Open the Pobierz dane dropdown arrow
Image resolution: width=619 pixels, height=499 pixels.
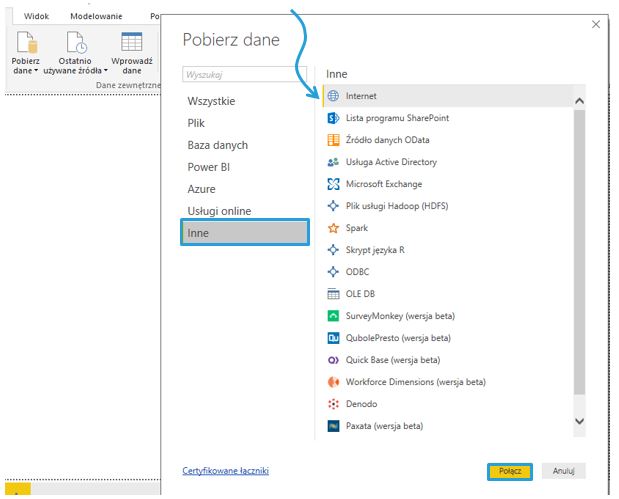[36, 72]
